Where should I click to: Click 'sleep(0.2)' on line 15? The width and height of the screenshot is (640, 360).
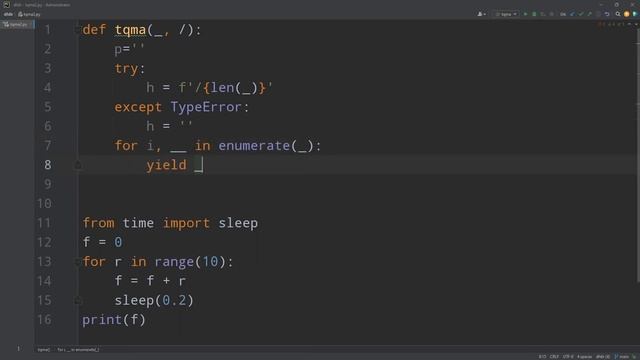[x=154, y=301]
